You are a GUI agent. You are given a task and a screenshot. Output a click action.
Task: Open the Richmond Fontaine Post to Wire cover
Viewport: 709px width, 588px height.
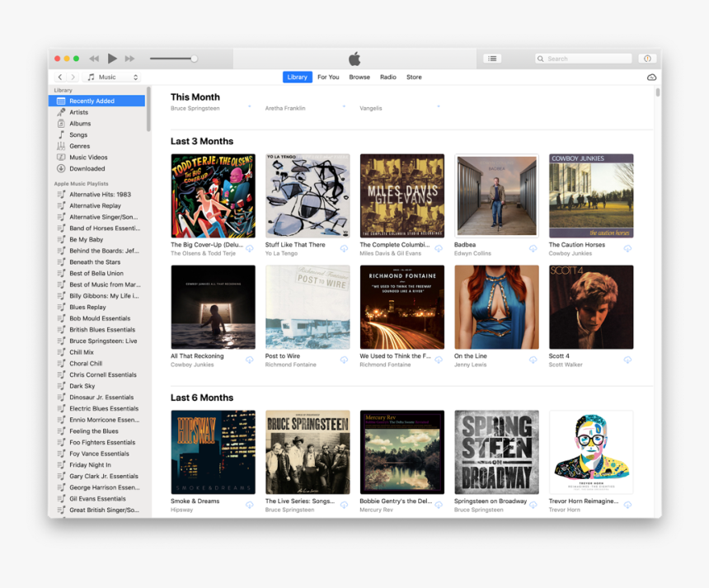click(308, 307)
